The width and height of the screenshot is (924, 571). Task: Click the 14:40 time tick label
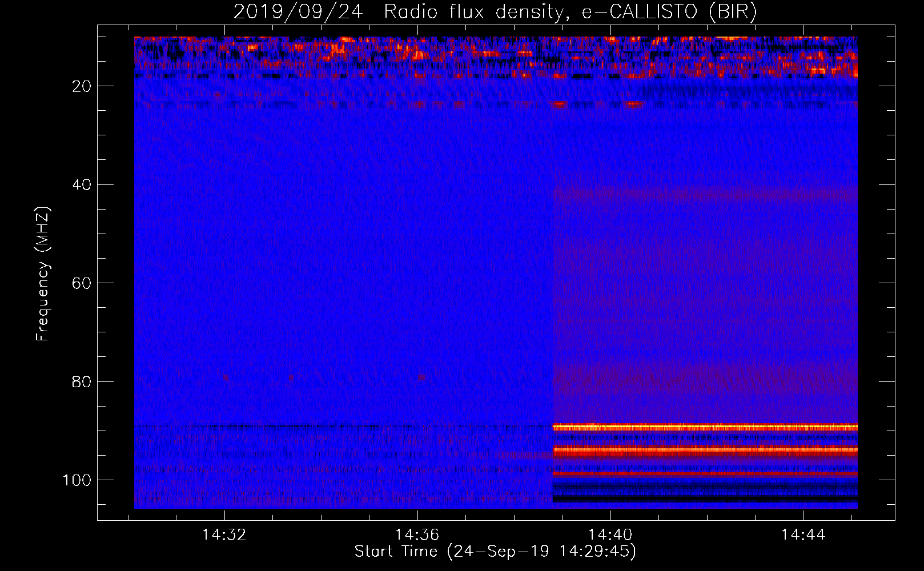pos(610,535)
